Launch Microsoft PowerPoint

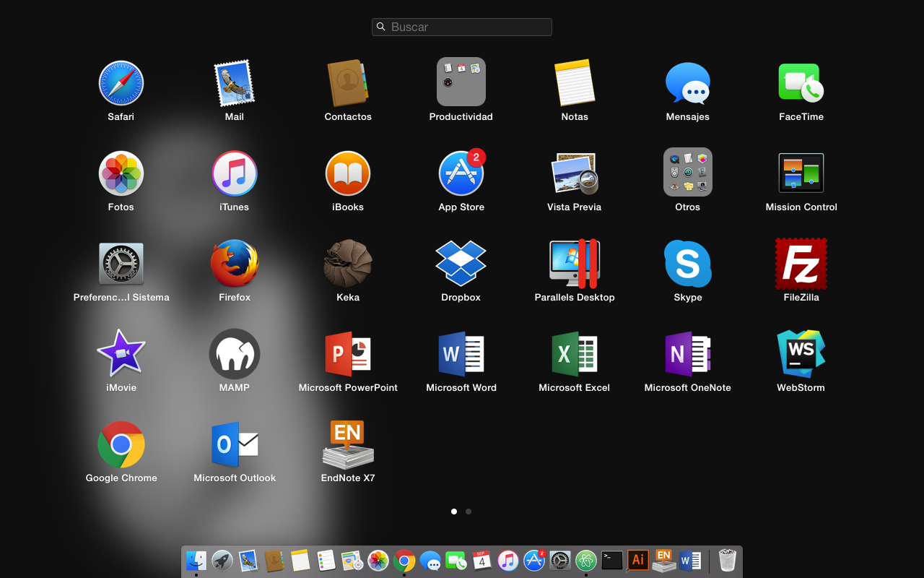tap(348, 354)
